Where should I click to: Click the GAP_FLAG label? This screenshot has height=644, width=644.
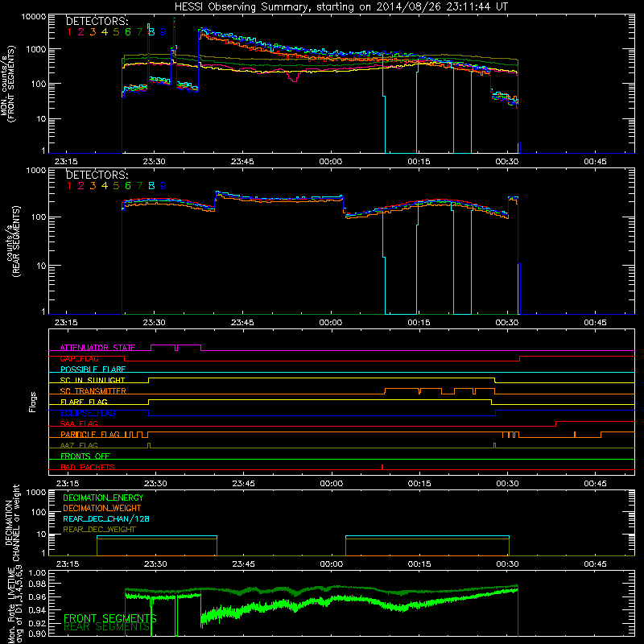click(79, 358)
